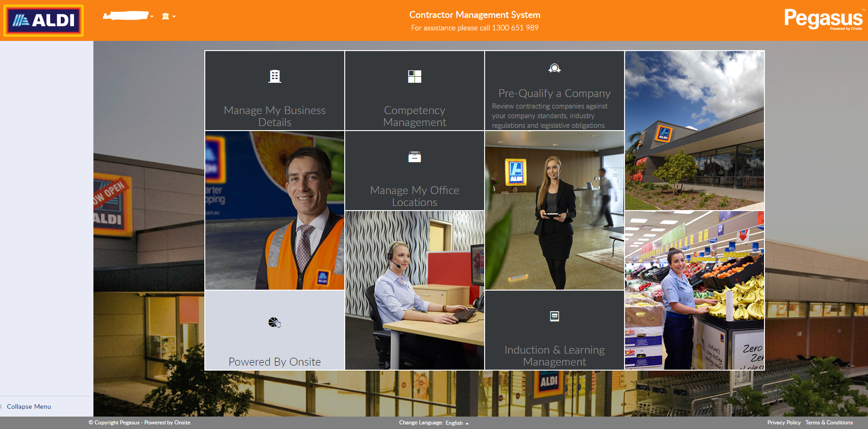This screenshot has height=429, width=868.
Task: Open the Privacy Policy link
Action: coord(784,423)
